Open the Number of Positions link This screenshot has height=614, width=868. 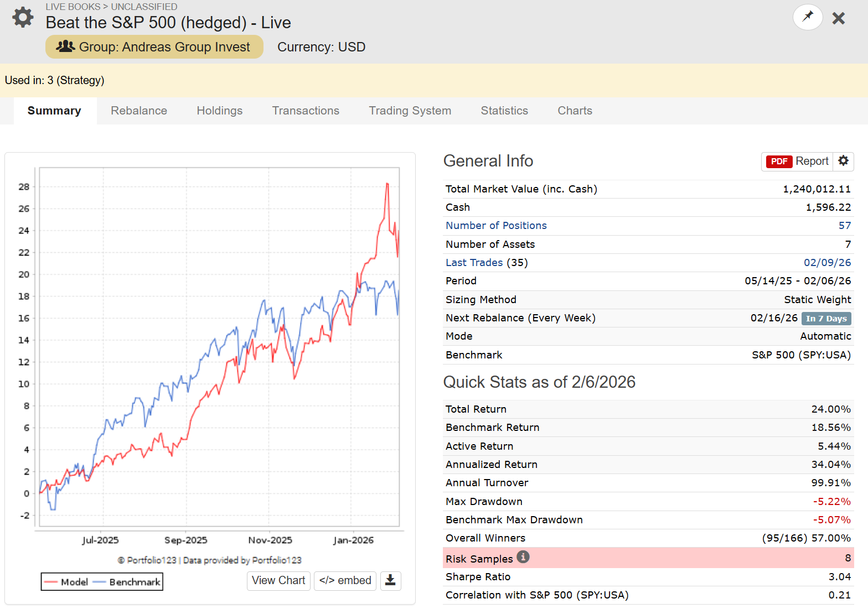[x=496, y=226]
